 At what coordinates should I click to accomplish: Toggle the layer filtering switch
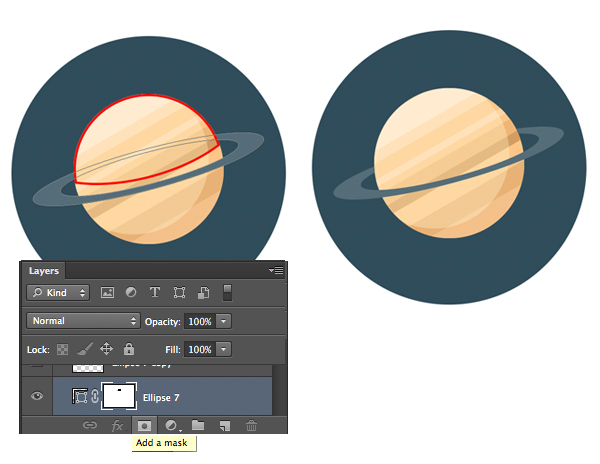tap(227, 293)
